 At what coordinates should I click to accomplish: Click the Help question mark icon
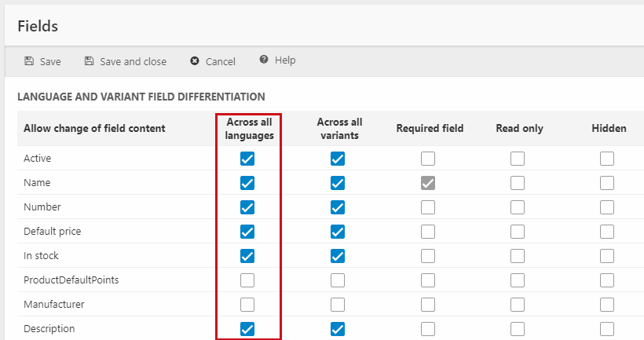[x=264, y=60]
